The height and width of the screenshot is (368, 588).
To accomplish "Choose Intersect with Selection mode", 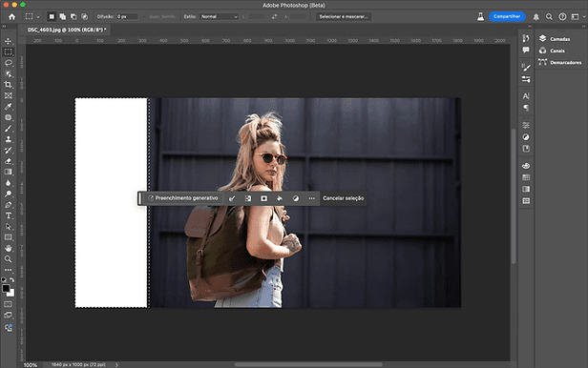I will (x=85, y=16).
